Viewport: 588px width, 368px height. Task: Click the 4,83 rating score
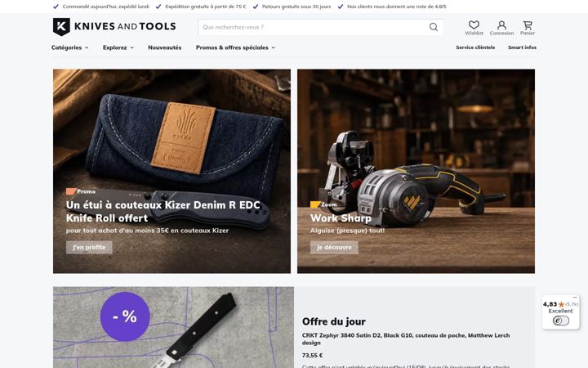click(550, 304)
